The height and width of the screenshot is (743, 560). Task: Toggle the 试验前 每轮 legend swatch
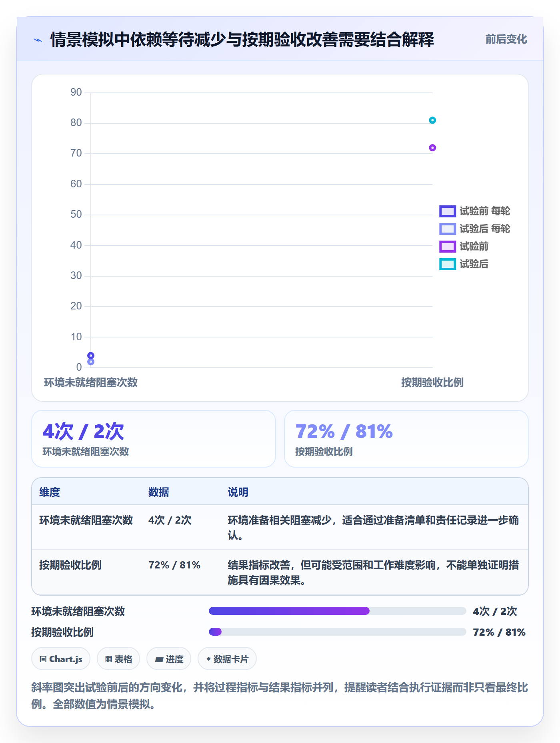(x=448, y=211)
